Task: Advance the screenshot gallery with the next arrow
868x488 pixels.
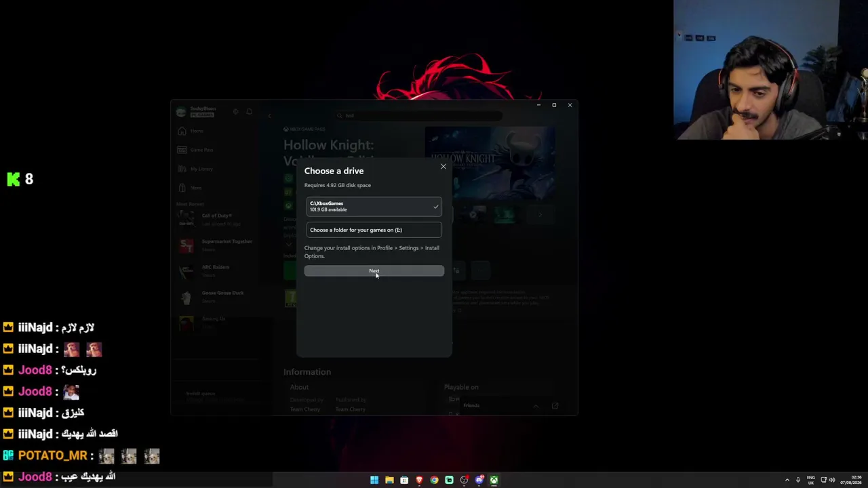Action: point(540,215)
